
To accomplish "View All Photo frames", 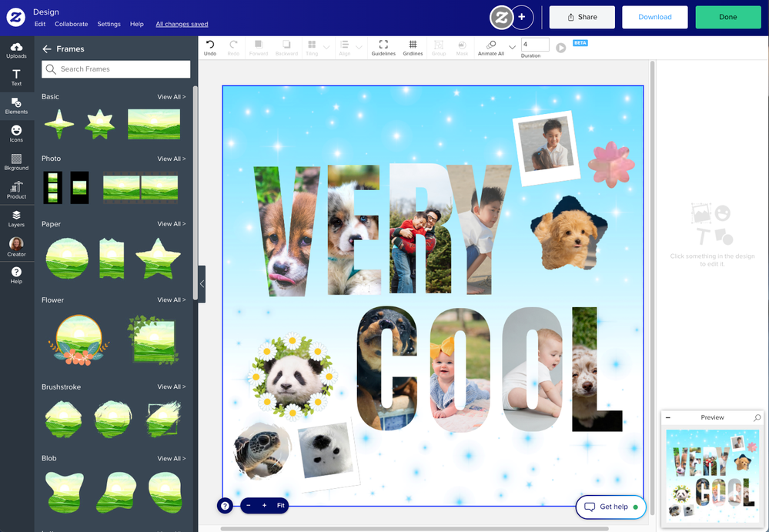I will 171,159.
